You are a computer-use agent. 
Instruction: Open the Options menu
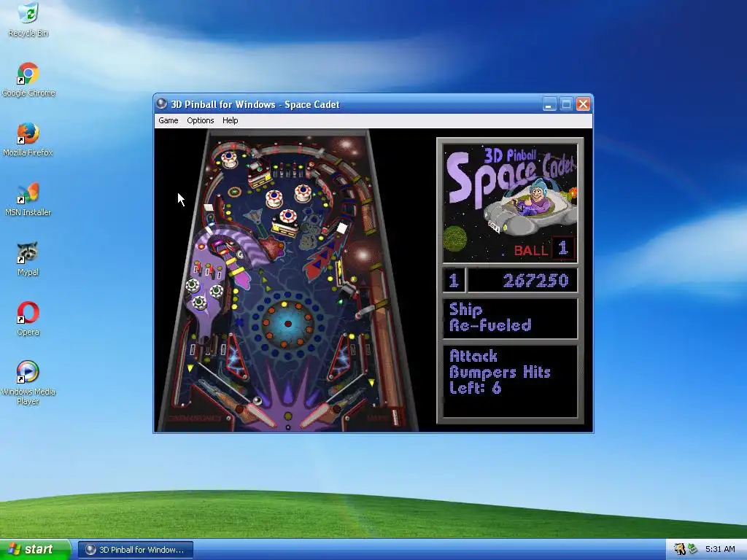click(200, 120)
